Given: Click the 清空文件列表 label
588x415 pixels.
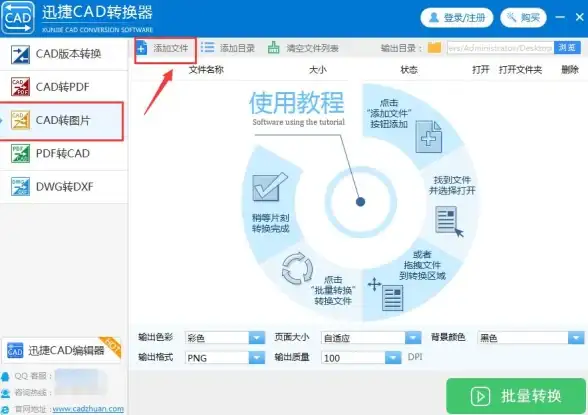Looking at the screenshot, I should (x=312, y=48).
